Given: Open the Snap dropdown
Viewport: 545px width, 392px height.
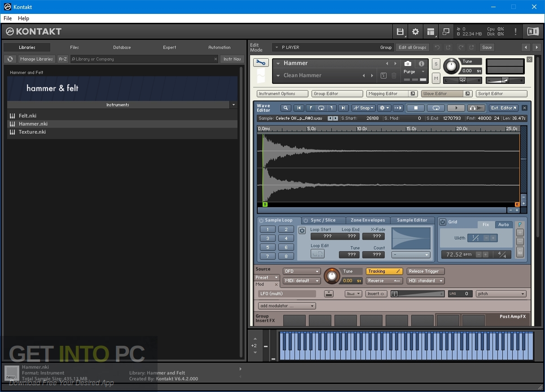Looking at the screenshot, I should click(x=363, y=108).
